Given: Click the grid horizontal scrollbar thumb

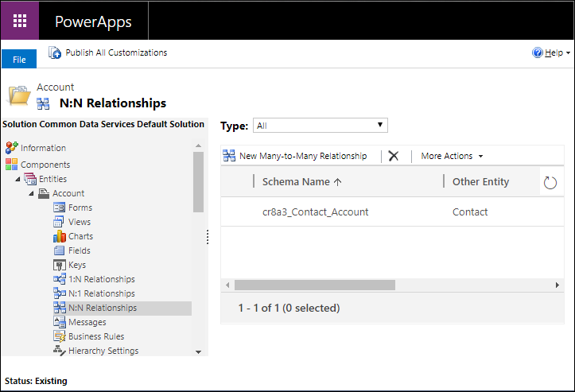Looking at the screenshot, I should click(x=315, y=285).
